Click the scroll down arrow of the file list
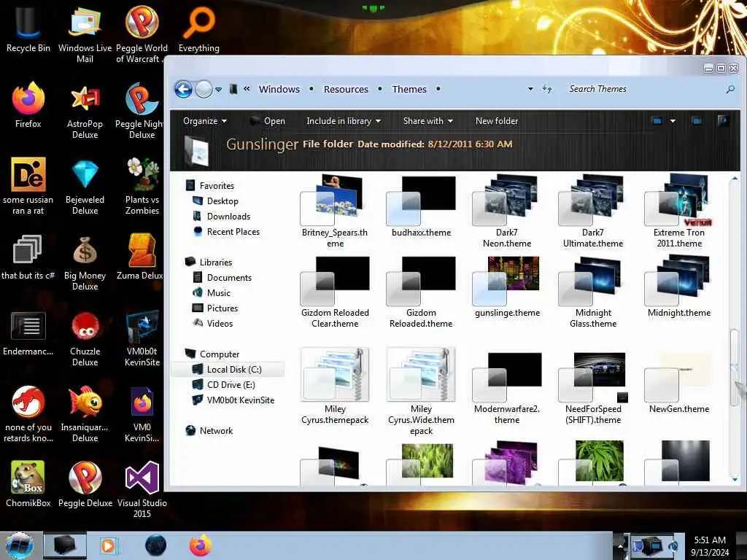Image resolution: width=747 pixels, height=560 pixels. click(x=735, y=479)
